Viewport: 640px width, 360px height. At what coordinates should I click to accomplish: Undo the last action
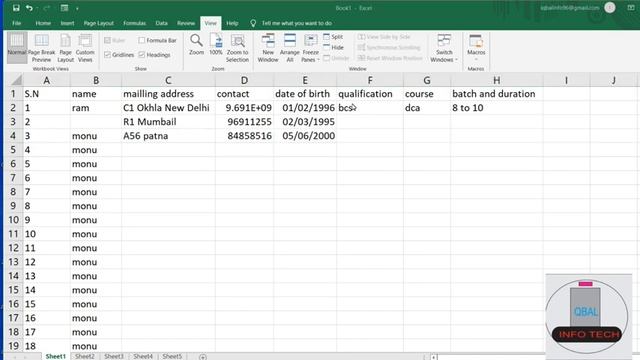(29, 8)
